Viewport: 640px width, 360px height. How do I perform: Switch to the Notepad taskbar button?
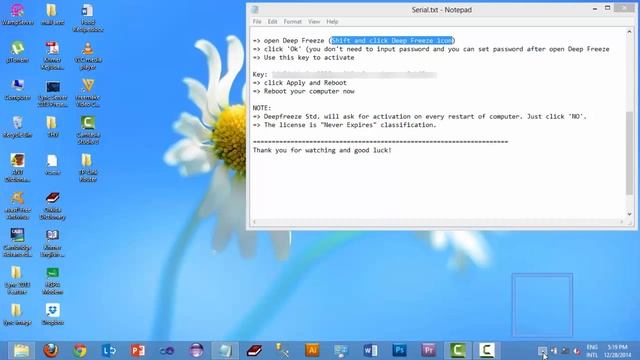(225, 351)
